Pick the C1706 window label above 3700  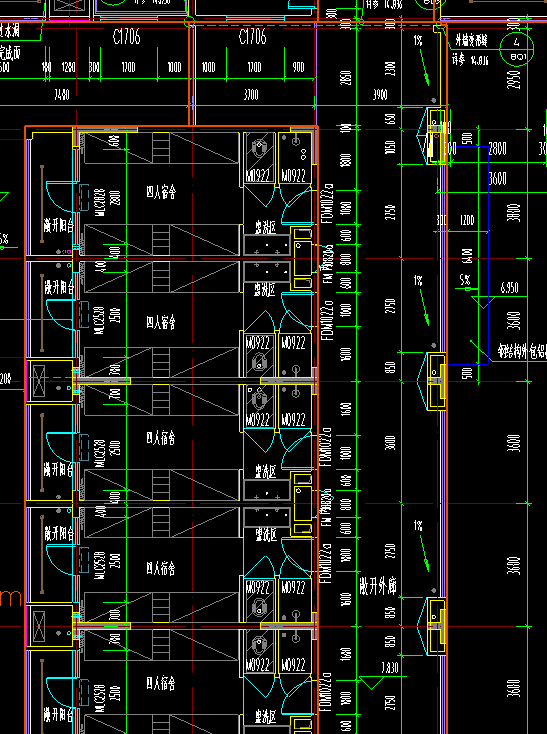tap(253, 37)
